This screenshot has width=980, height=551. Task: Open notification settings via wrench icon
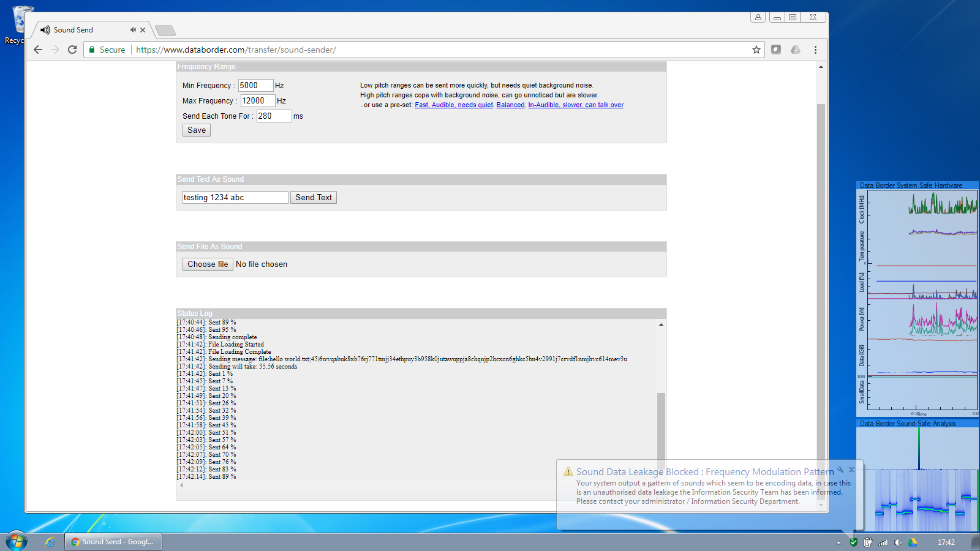[x=840, y=470]
